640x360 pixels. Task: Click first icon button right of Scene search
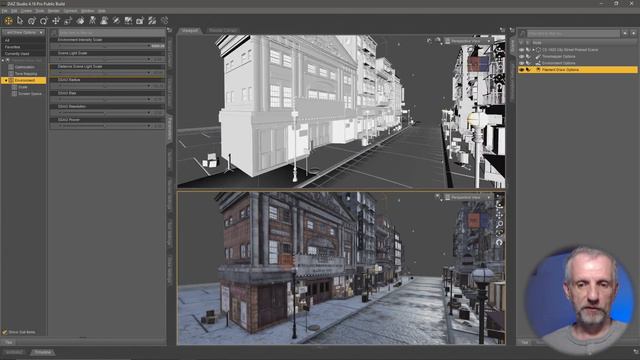(x=625, y=33)
